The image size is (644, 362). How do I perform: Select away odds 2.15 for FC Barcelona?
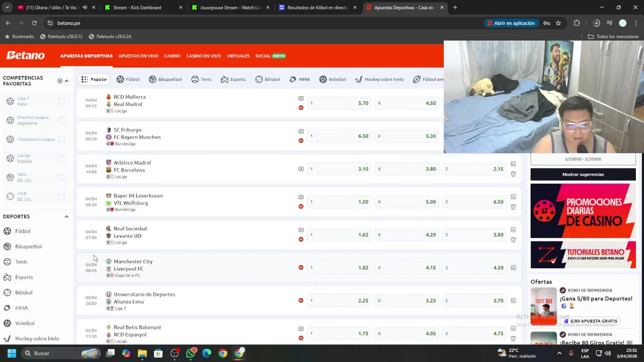tap(474, 169)
